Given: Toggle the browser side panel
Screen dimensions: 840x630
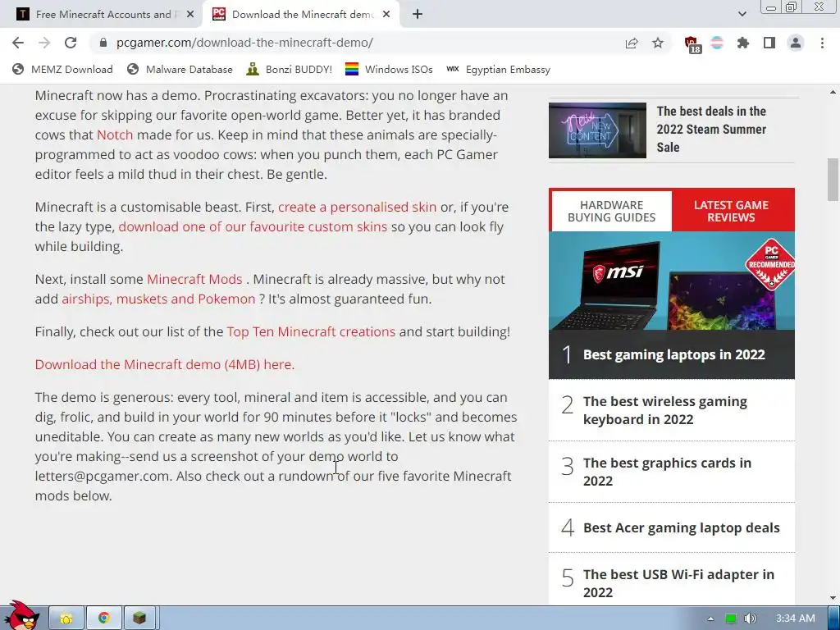Looking at the screenshot, I should click(x=769, y=43).
